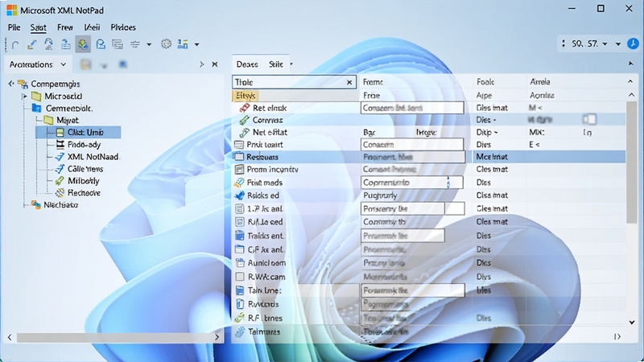Image resolution: width=644 pixels, height=362 pixels.
Task: Click the scroll down arrow of the list
Action: [632, 323]
